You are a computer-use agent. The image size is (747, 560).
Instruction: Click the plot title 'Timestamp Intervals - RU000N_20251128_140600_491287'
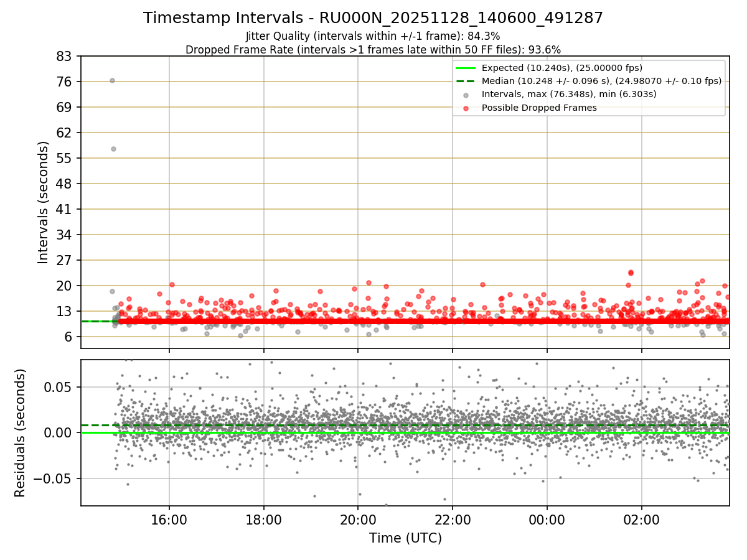(x=373, y=18)
